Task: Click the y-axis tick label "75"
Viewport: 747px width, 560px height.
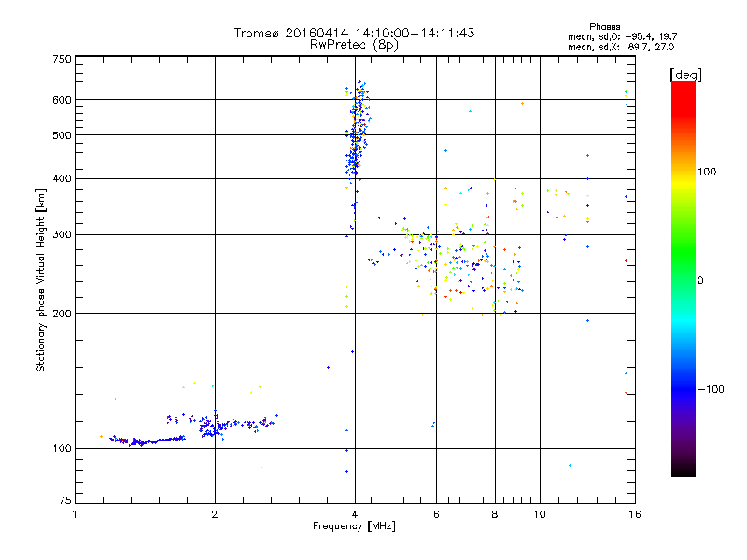Action: (x=65, y=500)
